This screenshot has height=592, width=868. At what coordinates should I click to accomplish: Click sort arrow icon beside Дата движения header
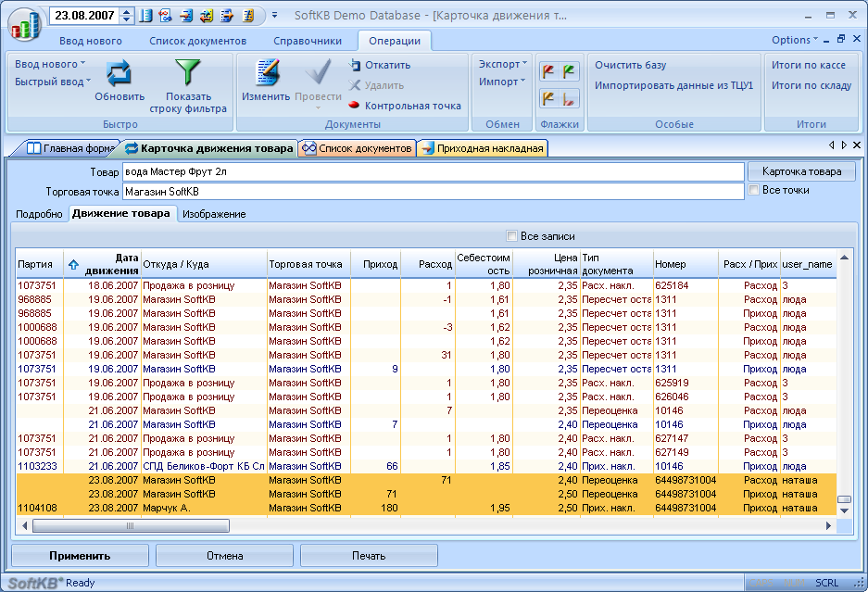[x=73, y=265]
